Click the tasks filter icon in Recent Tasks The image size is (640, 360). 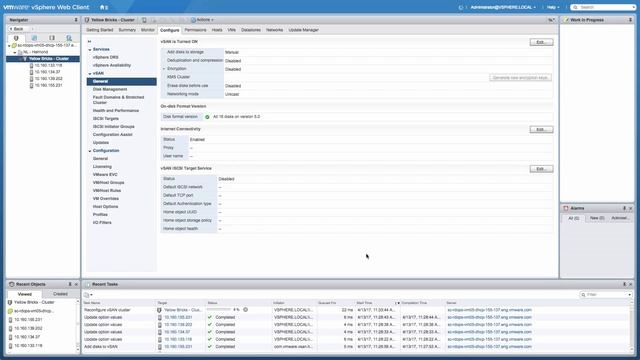[87, 295]
